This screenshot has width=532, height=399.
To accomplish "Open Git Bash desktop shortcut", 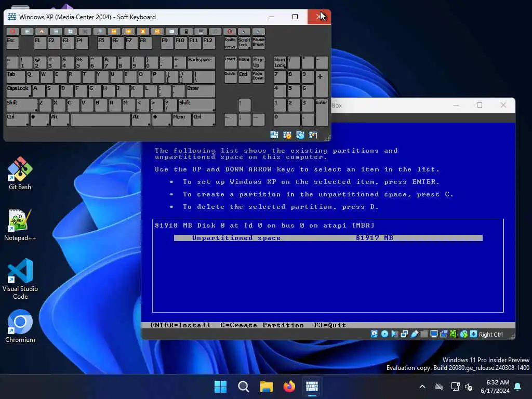I will coord(20,174).
